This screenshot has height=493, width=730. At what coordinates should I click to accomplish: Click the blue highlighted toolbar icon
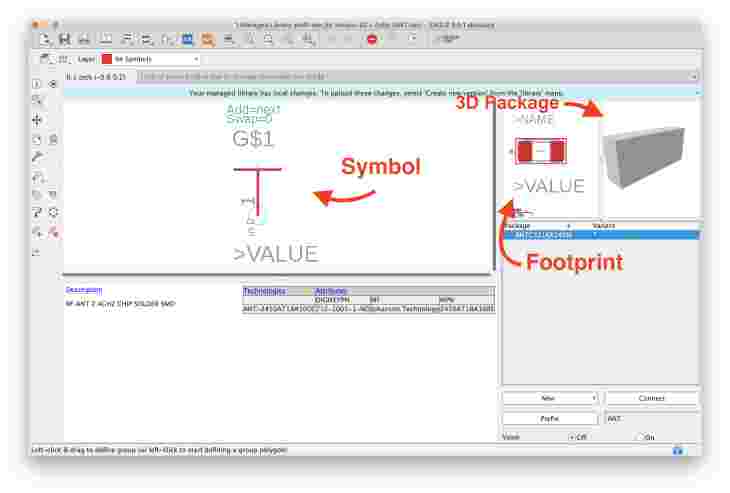click(x=188, y=40)
